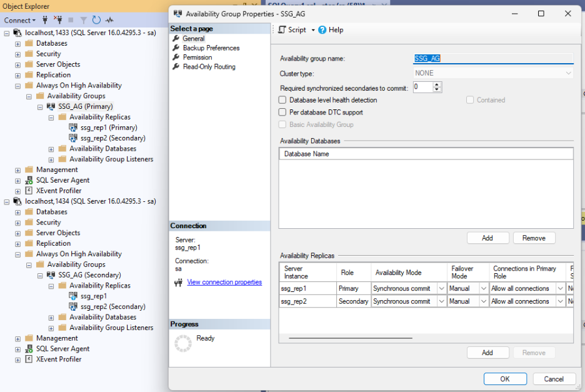
Task: Click Remove under Availability Databases
Action: (x=534, y=238)
